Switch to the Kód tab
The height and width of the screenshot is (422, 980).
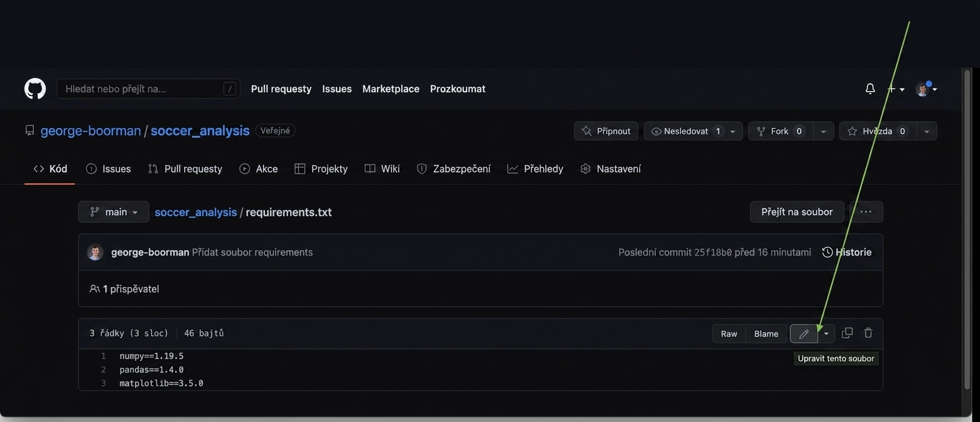coord(50,168)
